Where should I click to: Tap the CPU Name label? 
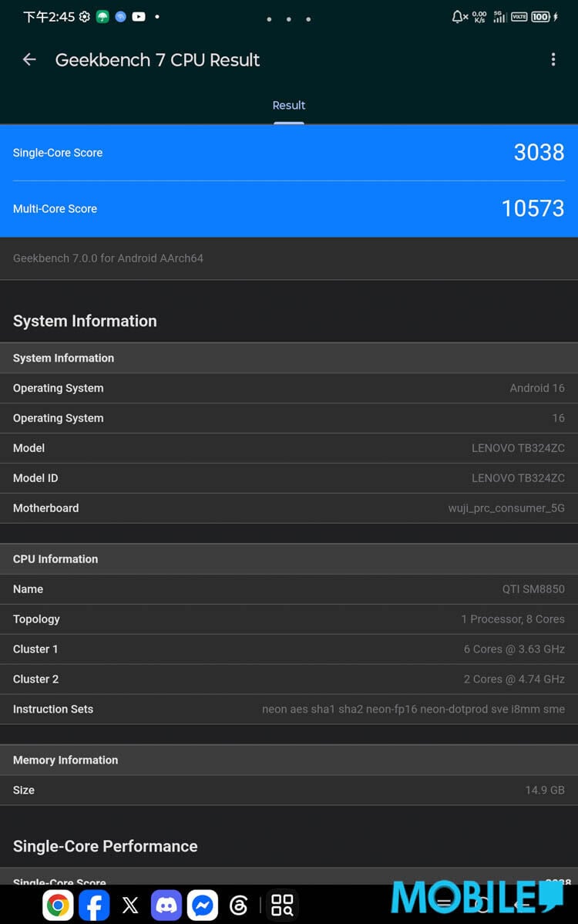tap(28, 588)
